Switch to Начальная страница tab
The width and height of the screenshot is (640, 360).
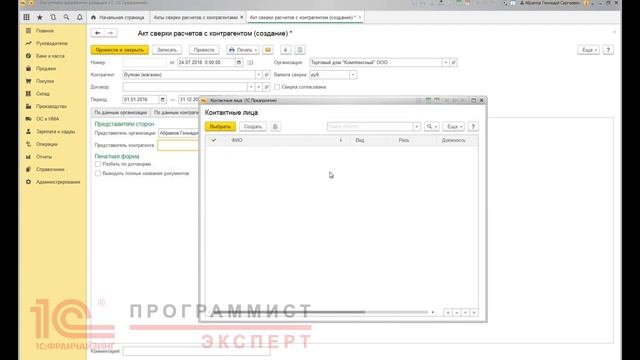(x=118, y=17)
